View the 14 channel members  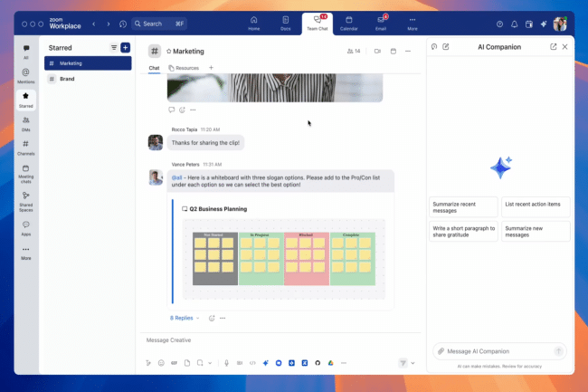354,51
